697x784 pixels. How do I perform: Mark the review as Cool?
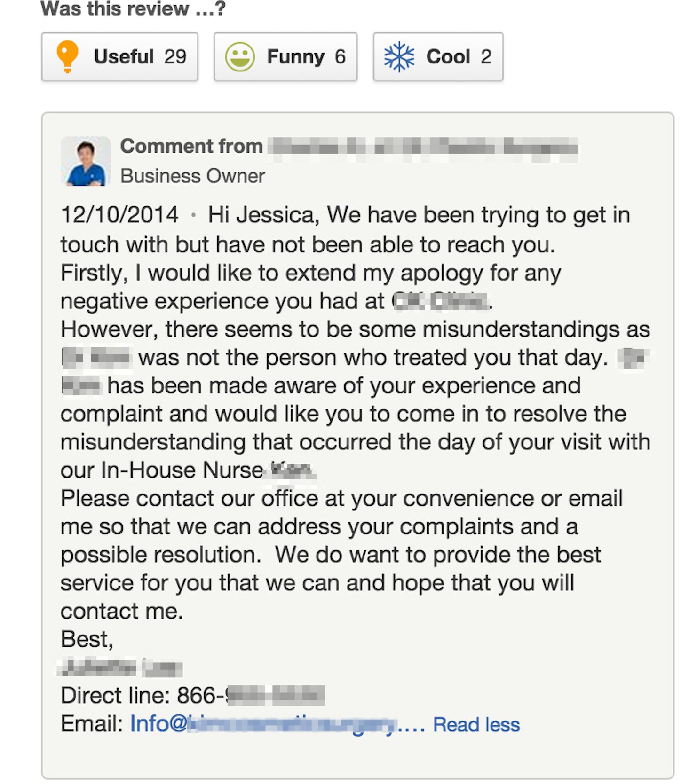coord(438,57)
